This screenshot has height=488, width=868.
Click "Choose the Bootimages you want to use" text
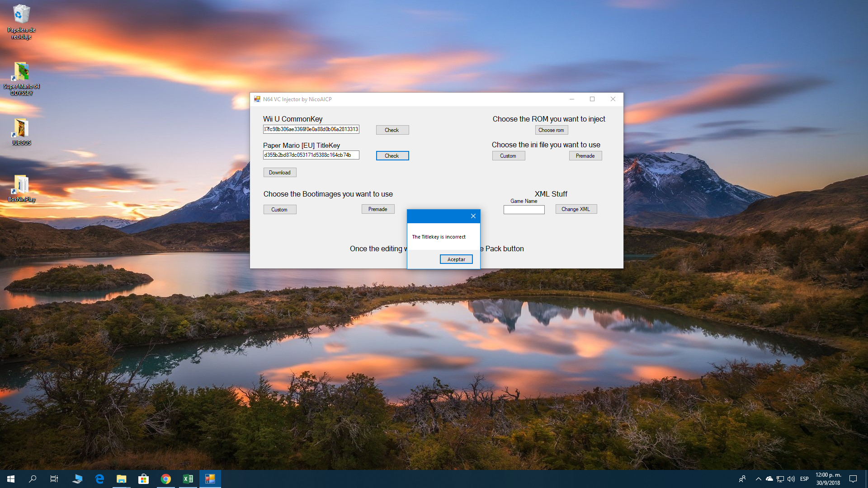coord(328,194)
